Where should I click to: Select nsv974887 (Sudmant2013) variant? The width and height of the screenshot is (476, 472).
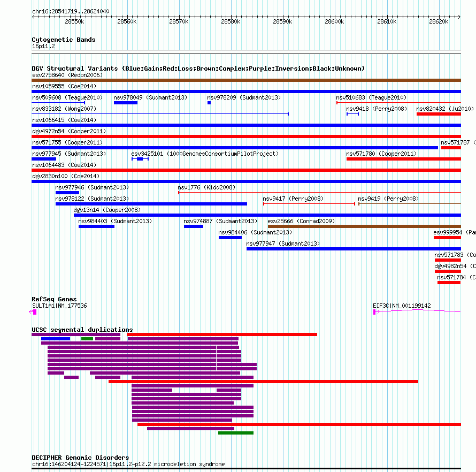click(x=220, y=221)
